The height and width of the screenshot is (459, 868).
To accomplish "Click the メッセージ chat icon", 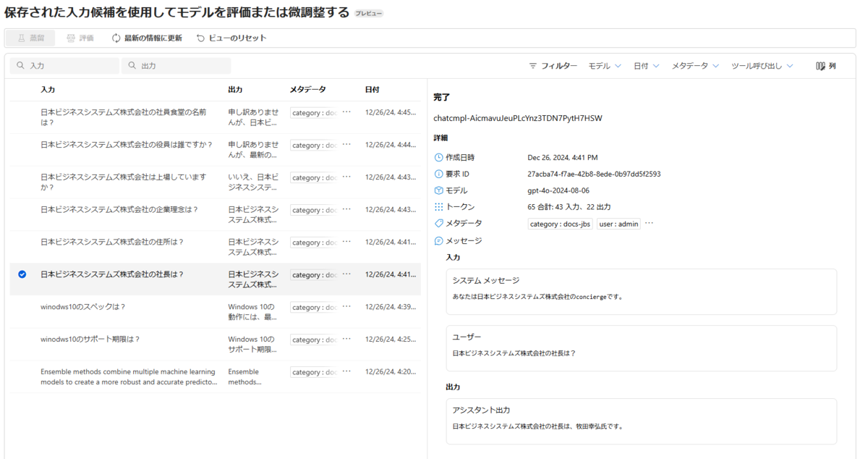I will coord(438,240).
